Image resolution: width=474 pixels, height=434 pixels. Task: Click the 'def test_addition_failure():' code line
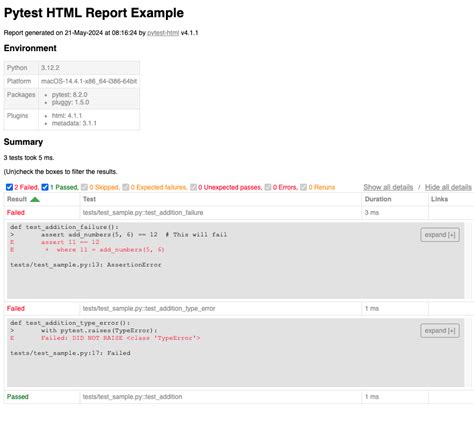pyautogui.click(x=64, y=227)
